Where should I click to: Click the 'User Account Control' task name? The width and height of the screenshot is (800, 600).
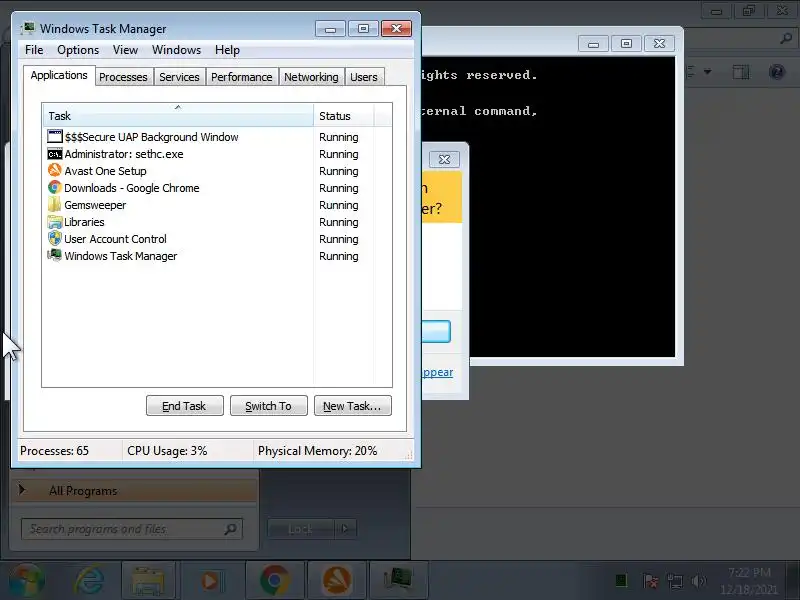[115, 239]
